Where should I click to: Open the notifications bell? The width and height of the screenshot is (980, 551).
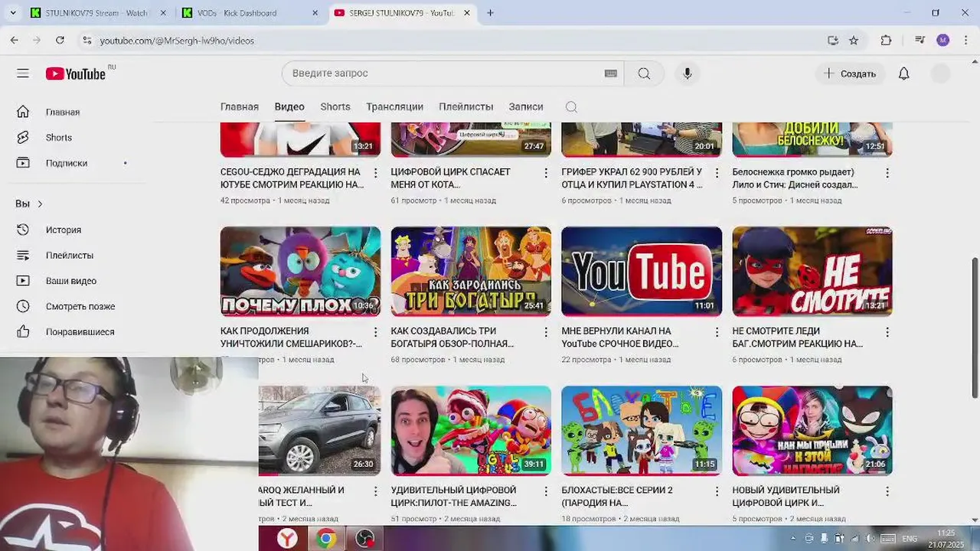(x=904, y=73)
